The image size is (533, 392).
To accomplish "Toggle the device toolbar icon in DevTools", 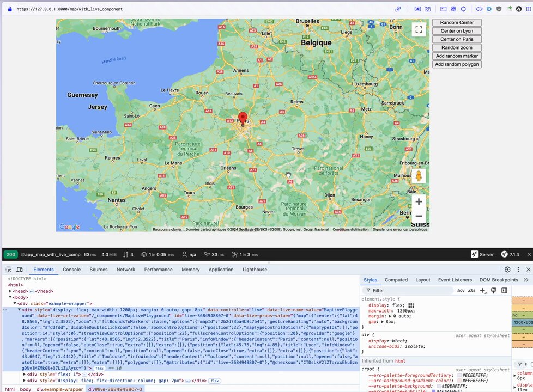I will tap(20, 269).
